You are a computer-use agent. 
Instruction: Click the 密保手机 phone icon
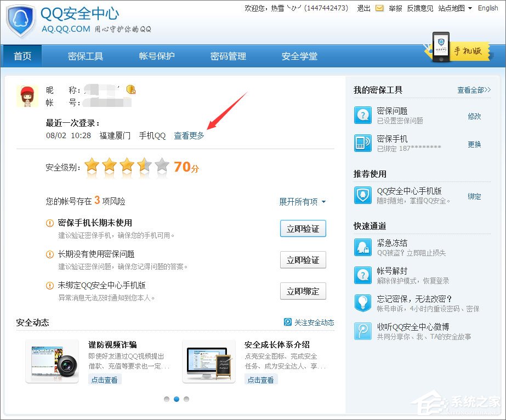[363, 144]
